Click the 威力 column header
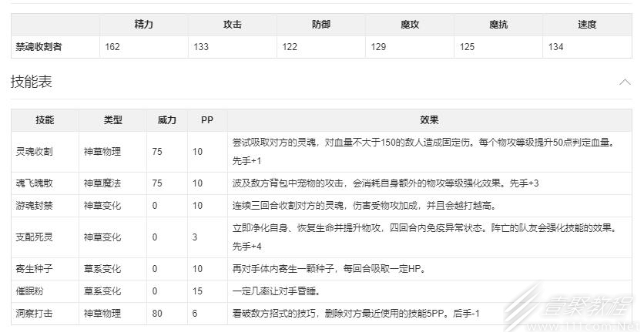 click(167, 120)
